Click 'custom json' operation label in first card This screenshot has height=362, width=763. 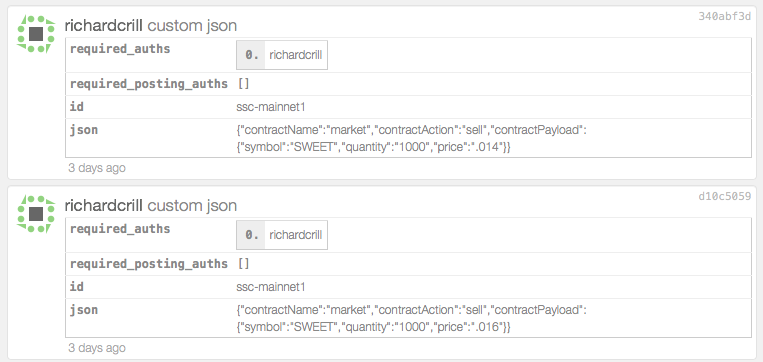pos(192,25)
